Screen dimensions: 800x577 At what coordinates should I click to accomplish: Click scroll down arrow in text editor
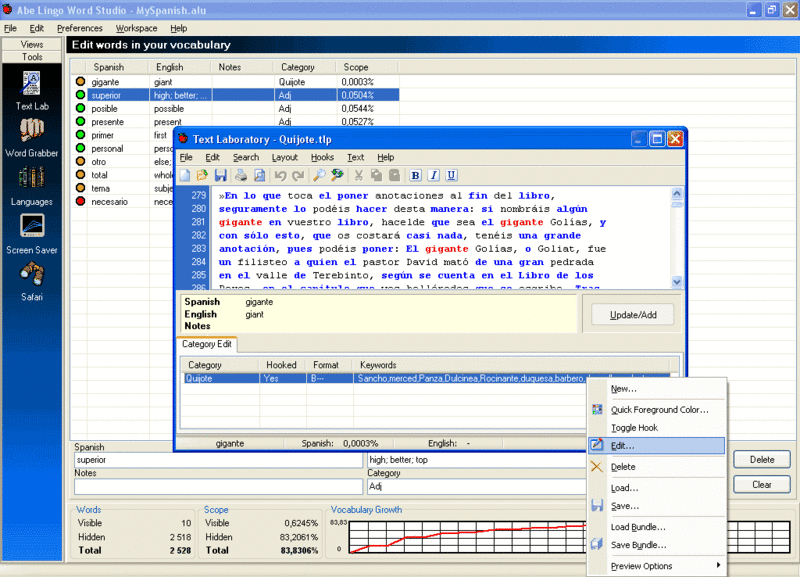point(677,282)
